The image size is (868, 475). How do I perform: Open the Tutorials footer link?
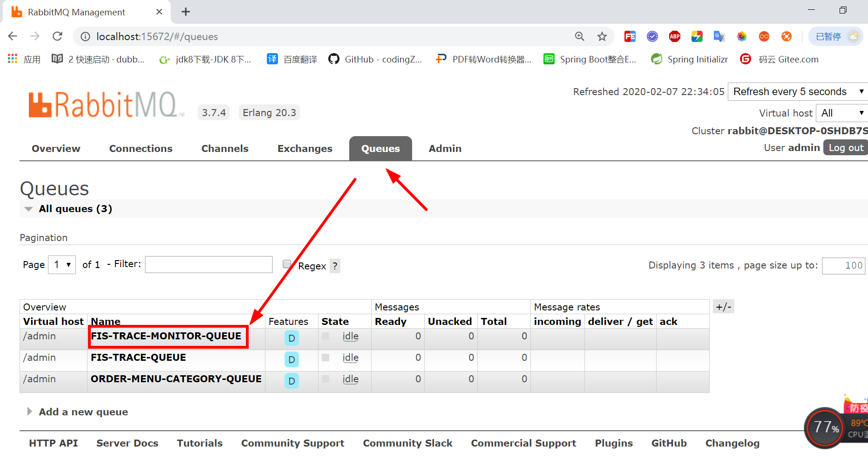point(200,443)
